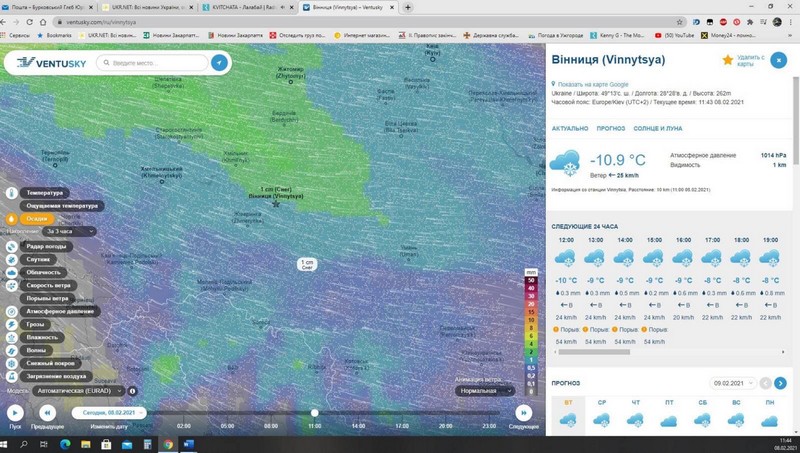Open the model info icon
Viewport: 800px width, 453px height.
pyautogui.click(x=132, y=391)
